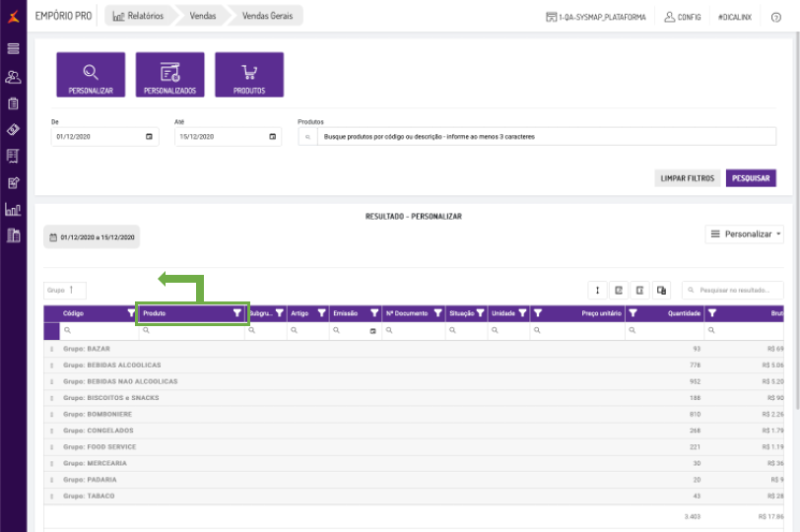Expand the Grupo: BEBIDAS ALCOOLICAS row
Viewport: 800px width, 532px height.
click(x=52, y=366)
